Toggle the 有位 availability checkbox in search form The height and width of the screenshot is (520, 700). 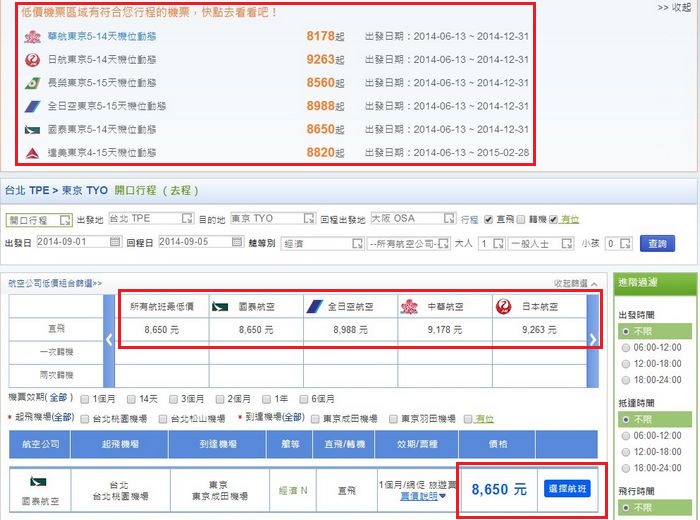[x=554, y=219]
